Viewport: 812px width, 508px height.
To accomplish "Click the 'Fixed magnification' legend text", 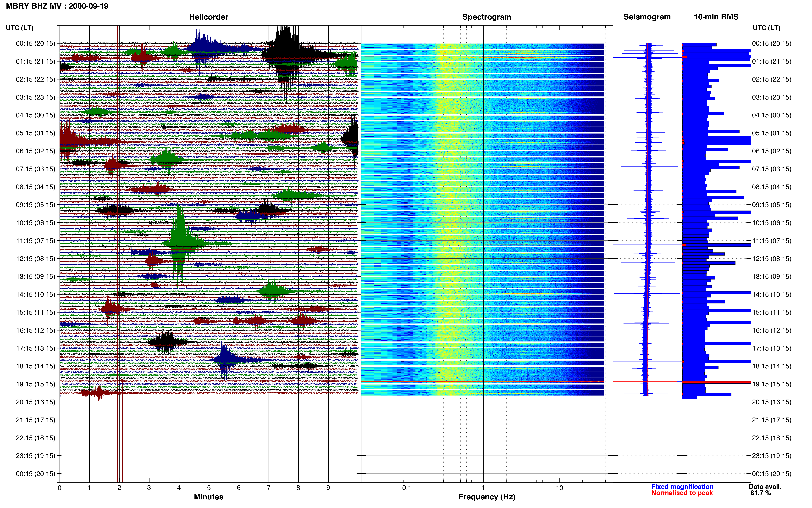I will click(682, 486).
